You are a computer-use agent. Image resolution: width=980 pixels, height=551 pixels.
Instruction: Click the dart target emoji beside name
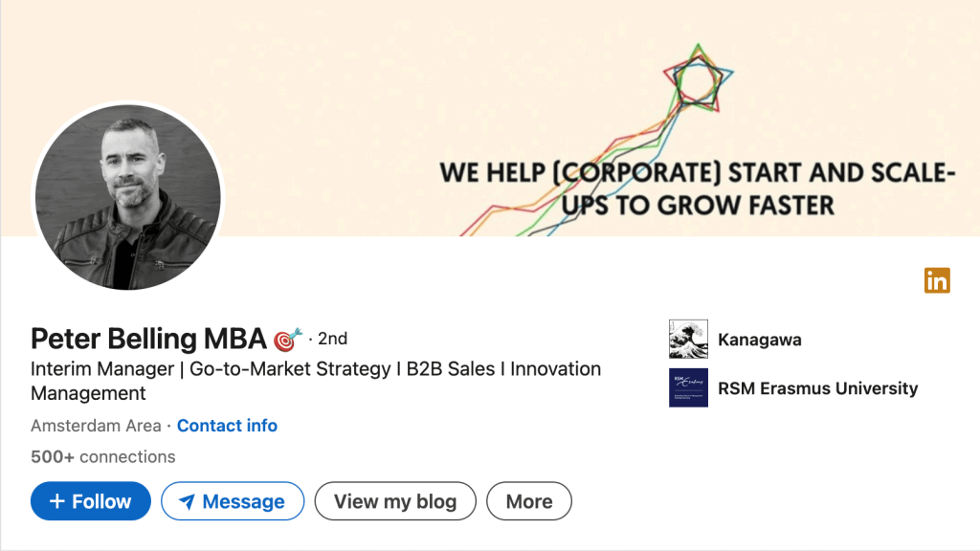(x=287, y=339)
